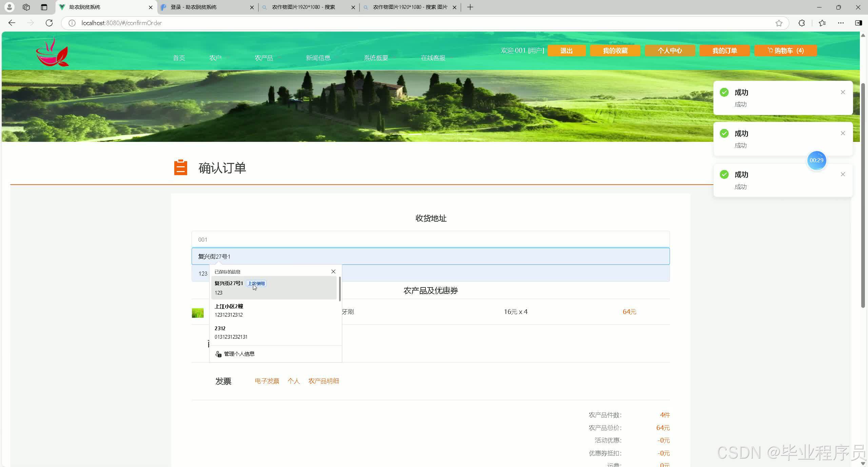Open the favorites list icon
Screen dimensions: 868x467
click(822, 23)
